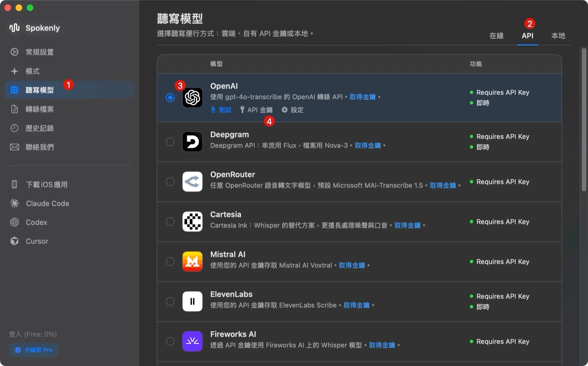
Task: Click the 功能 column header
Action: (476, 64)
